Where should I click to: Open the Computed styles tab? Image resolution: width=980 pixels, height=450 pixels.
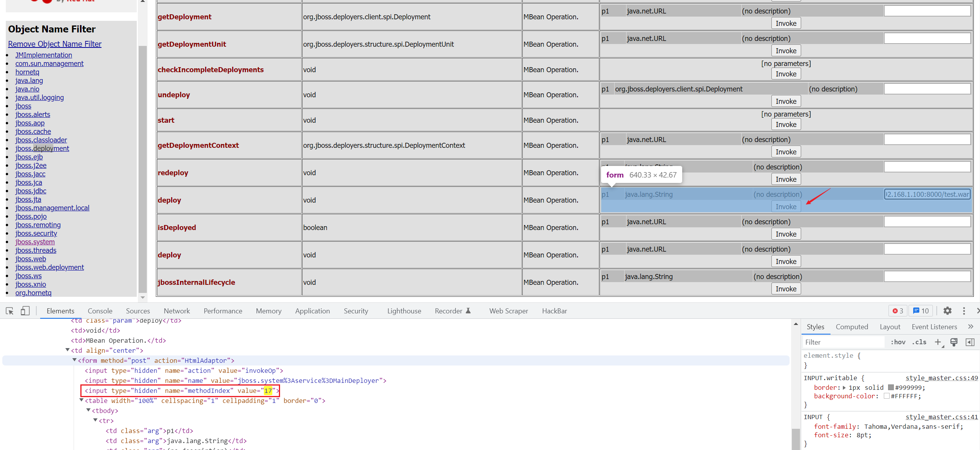851,327
